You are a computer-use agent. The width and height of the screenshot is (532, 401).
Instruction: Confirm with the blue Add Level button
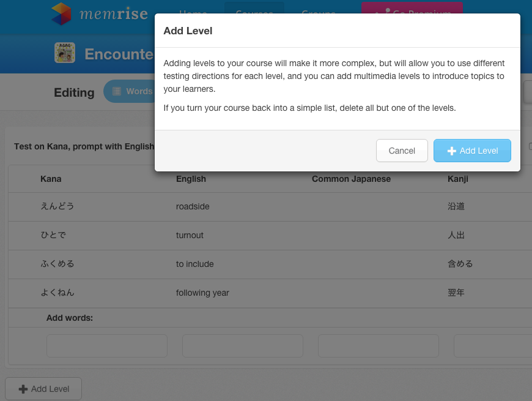click(472, 151)
